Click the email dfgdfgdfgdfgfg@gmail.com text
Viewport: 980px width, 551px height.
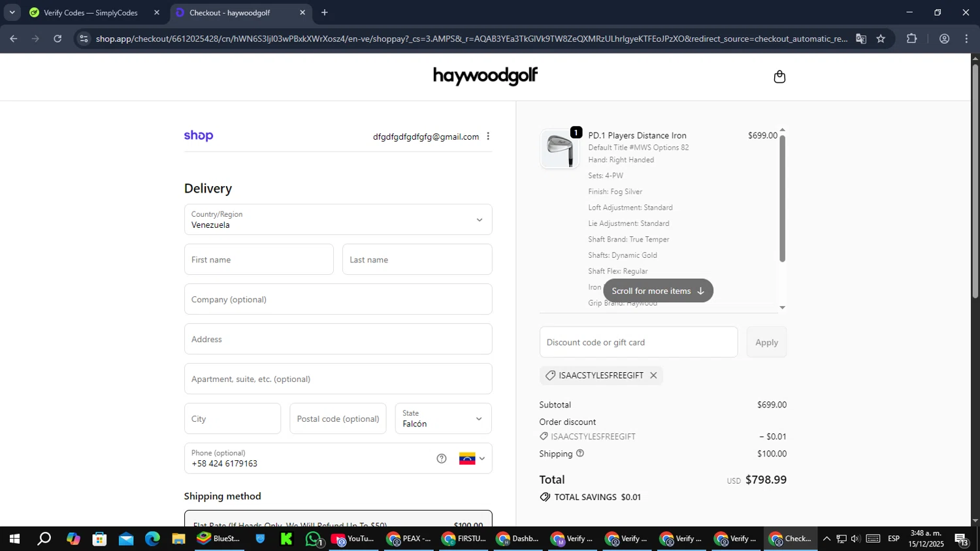[426, 136]
